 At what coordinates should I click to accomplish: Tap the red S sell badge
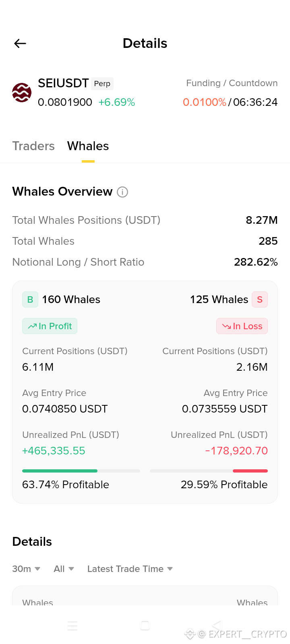[260, 299]
